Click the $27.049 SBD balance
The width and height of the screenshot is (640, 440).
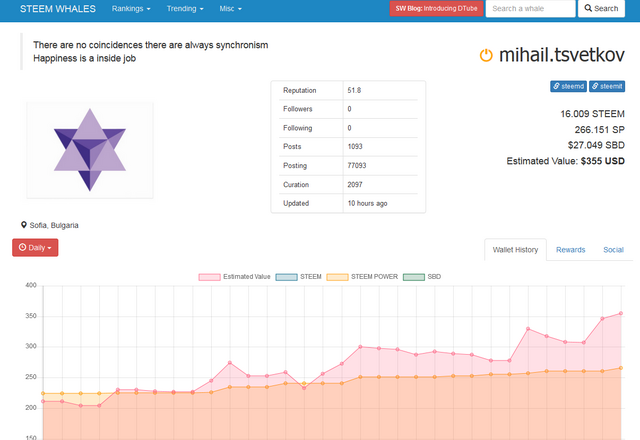[x=596, y=145]
